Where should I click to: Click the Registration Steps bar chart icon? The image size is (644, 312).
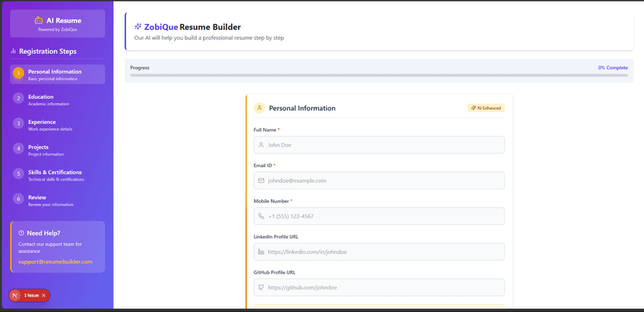13,51
